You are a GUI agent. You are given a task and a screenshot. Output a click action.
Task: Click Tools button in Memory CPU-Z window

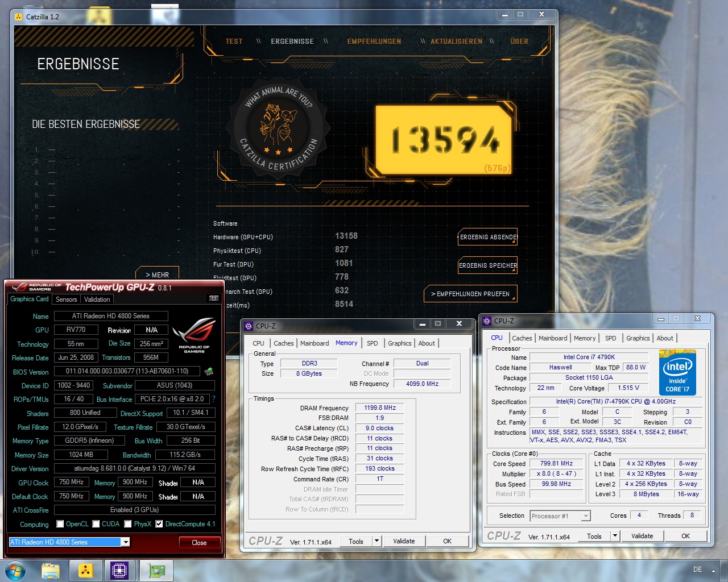click(356, 541)
